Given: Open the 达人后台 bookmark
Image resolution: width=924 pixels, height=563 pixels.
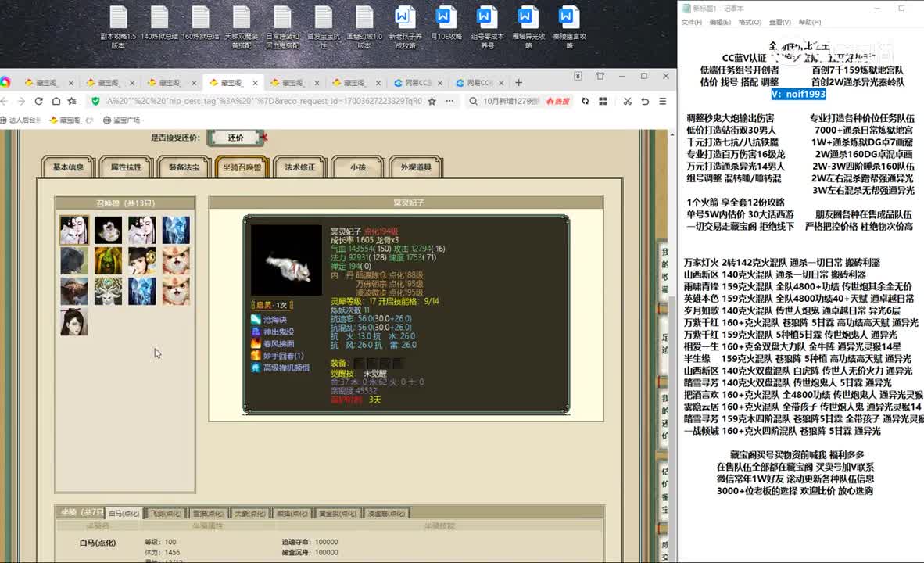Looking at the screenshot, I should pos(21,120).
